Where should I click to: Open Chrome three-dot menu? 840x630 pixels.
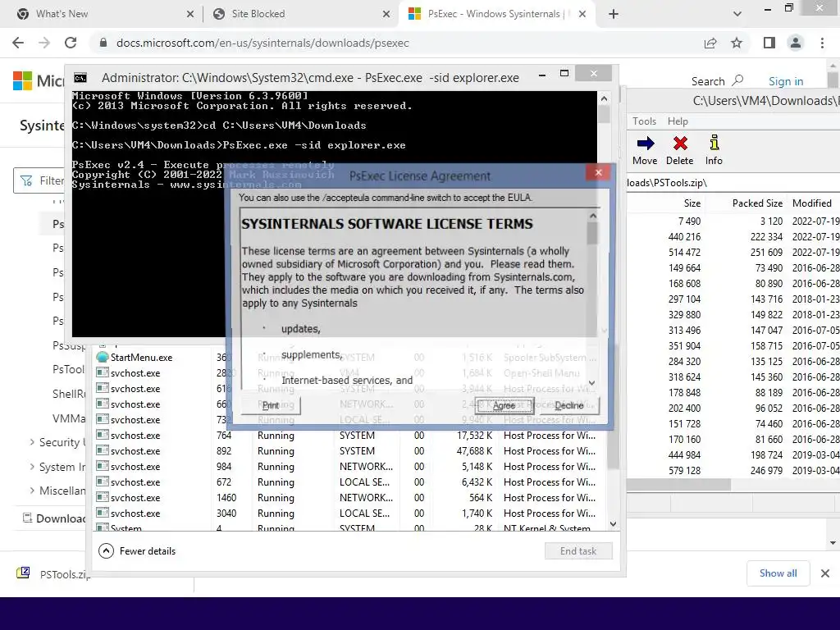(x=822, y=43)
